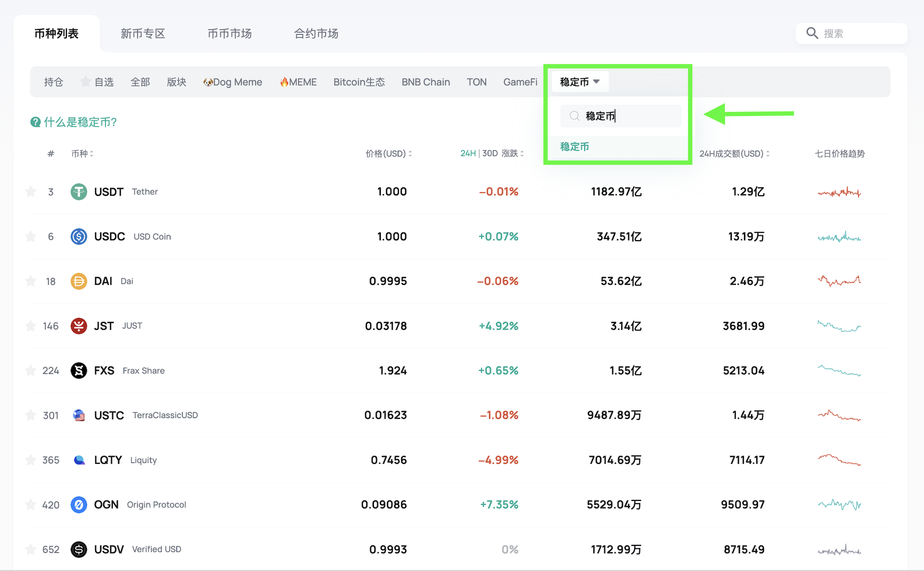
Task: Star the JST row
Action: point(31,326)
